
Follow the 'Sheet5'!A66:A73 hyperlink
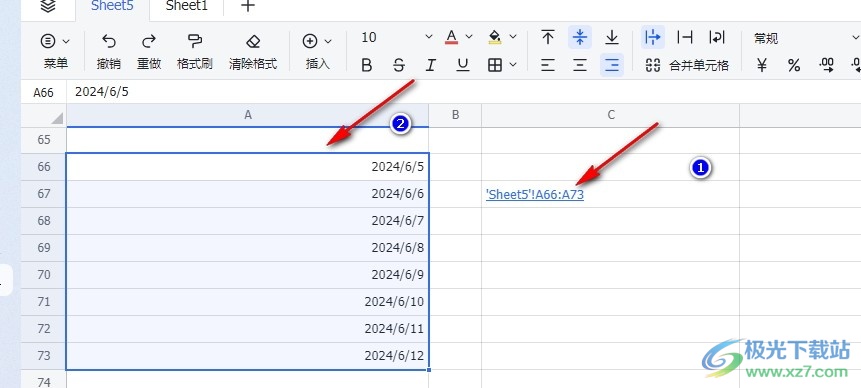pyautogui.click(x=535, y=194)
